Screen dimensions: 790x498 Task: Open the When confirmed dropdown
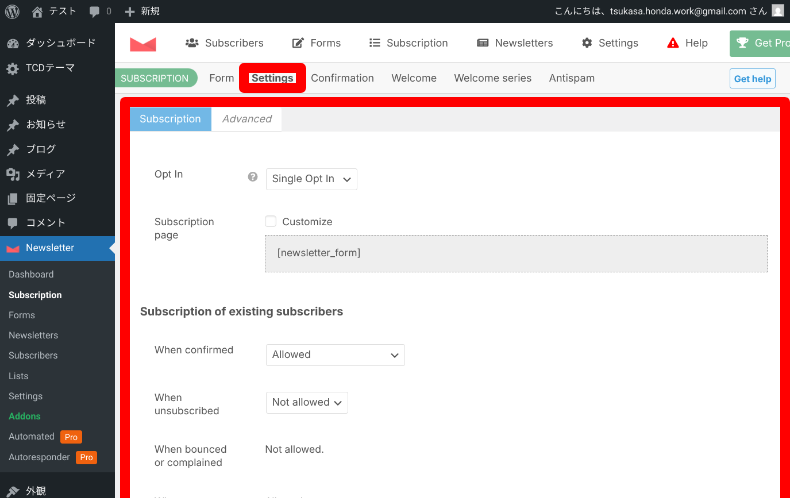[335, 355]
